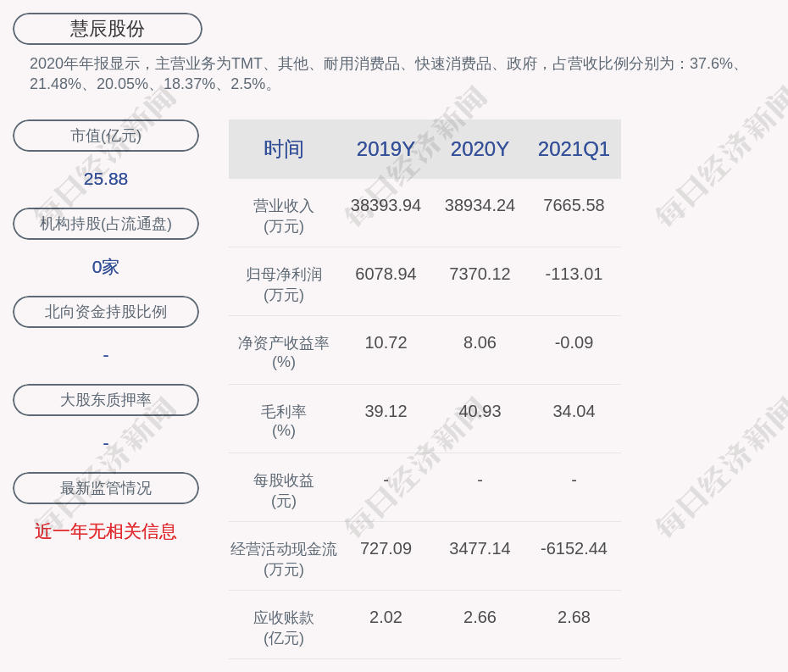Image resolution: width=788 pixels, height=672 pixels.
Task: Select the 北向资金持股比例 label pill
Action: 106,312
